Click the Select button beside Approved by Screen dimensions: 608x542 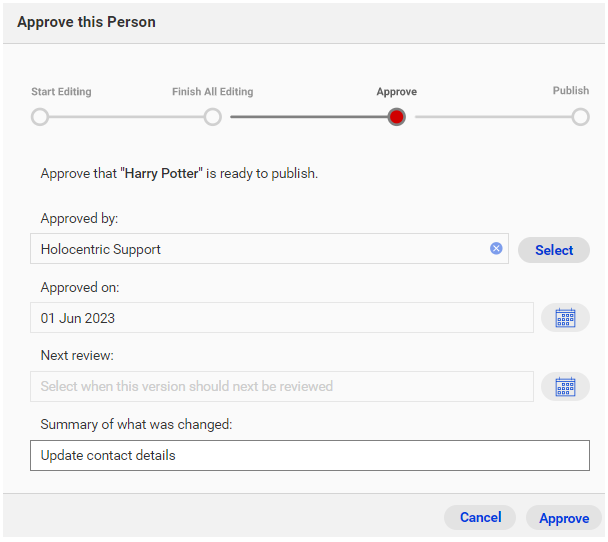click(x=554, y=250)
